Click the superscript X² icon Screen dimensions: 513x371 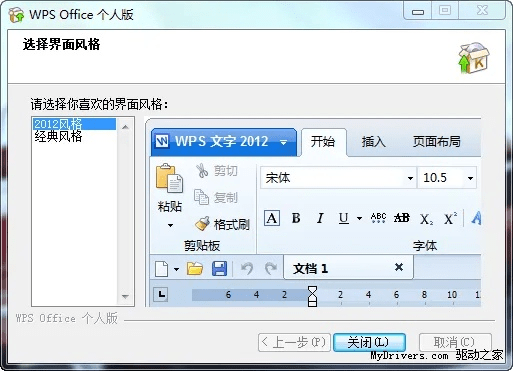coord(450,218)
